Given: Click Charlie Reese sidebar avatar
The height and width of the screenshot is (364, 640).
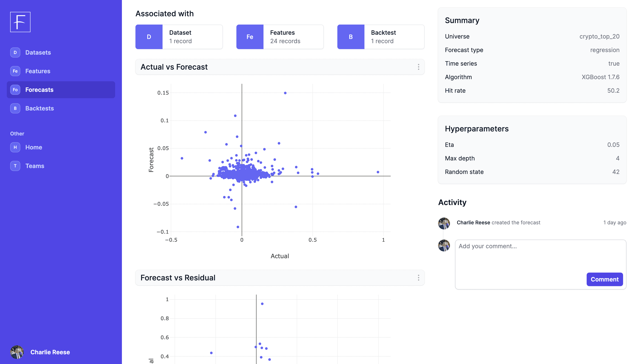Looking at the screenshot, I should tap(17, 352).
